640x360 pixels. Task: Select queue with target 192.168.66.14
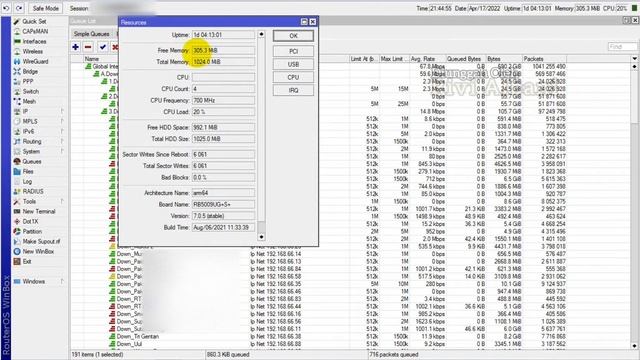(x=351, y=254)
